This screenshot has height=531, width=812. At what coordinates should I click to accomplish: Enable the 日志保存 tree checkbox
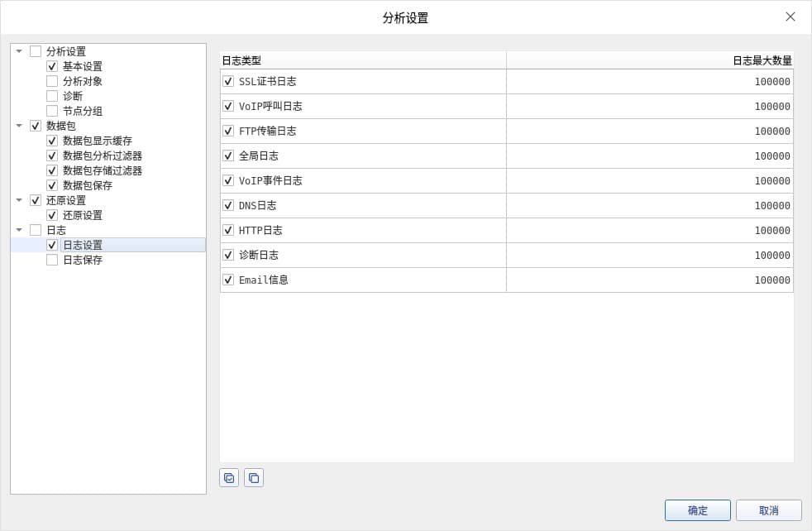point(52,260)
